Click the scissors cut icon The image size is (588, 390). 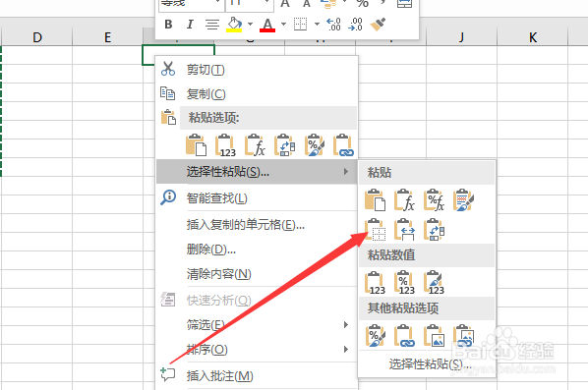[x=167, y=69]
